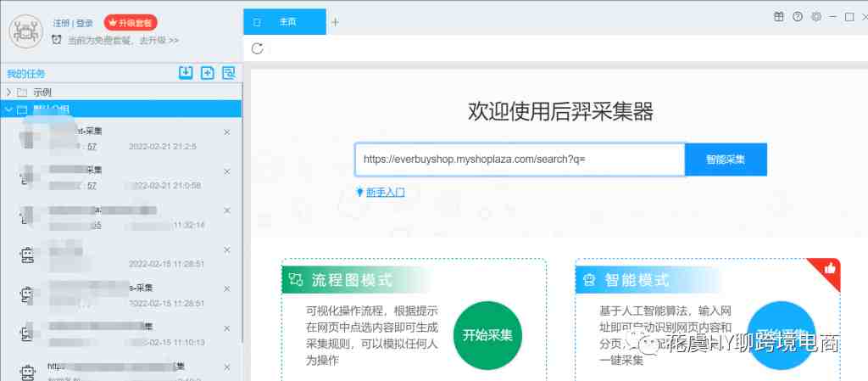Open task dated 2022-02-21 21:2:5
This screenshot has height=381, width=868.
tap(120, 138)
